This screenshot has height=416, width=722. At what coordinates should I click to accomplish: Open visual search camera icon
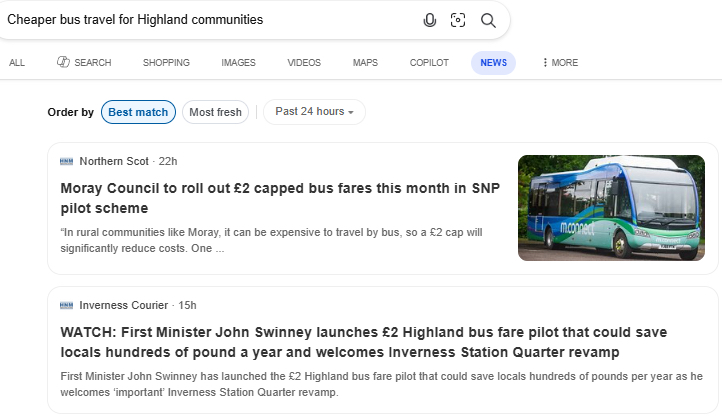(x=458, y=20)
